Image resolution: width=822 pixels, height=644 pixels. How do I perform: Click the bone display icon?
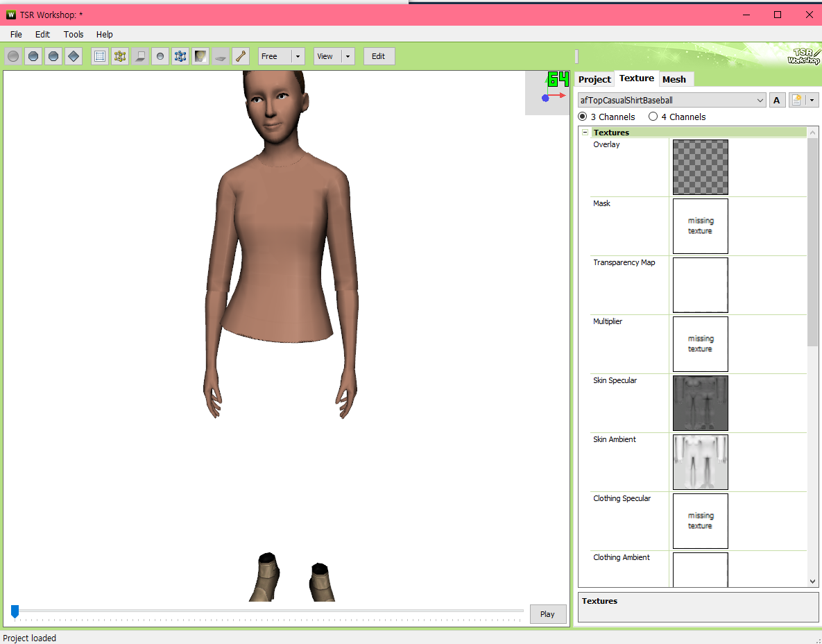241,56
